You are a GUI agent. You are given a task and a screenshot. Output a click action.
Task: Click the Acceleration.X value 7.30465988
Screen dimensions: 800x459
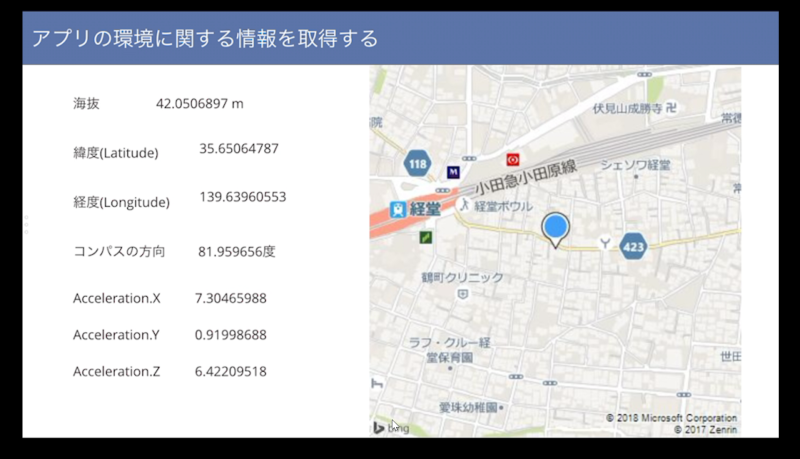tap(231, 298)
